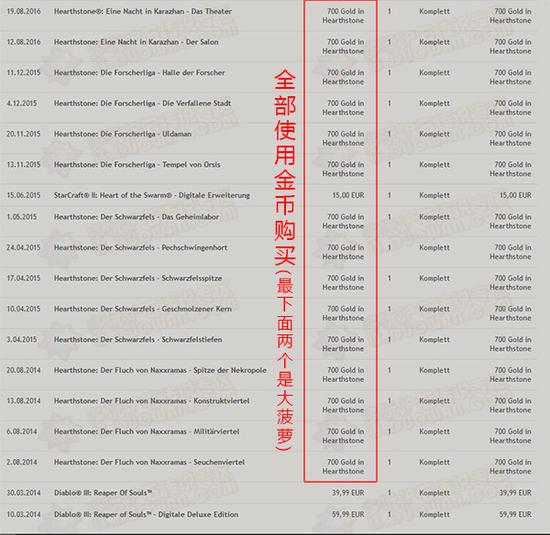Screen dimensions: 550x535
Task: Click date 10.03.2014
Action: click(24, 514)
